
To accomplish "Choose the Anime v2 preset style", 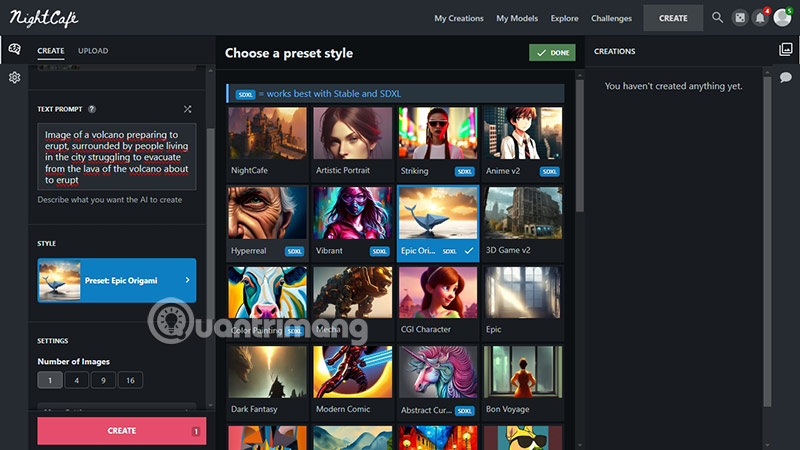I will [523, 143].
